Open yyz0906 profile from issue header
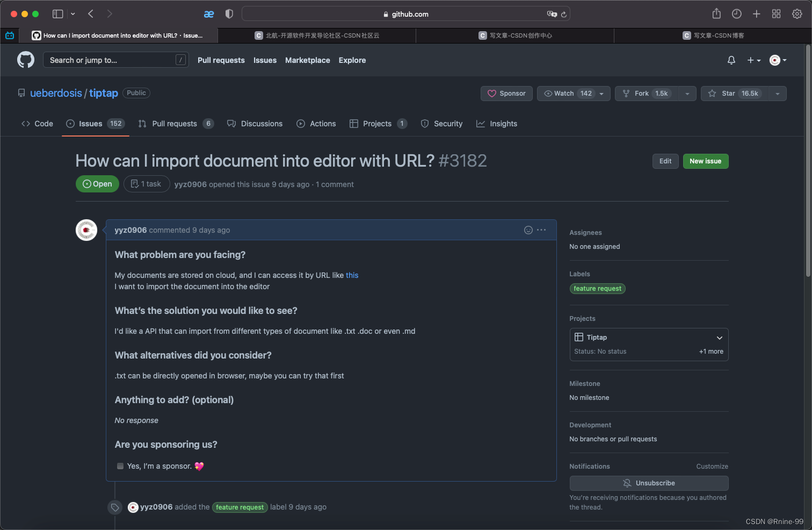 click(191, 184)
